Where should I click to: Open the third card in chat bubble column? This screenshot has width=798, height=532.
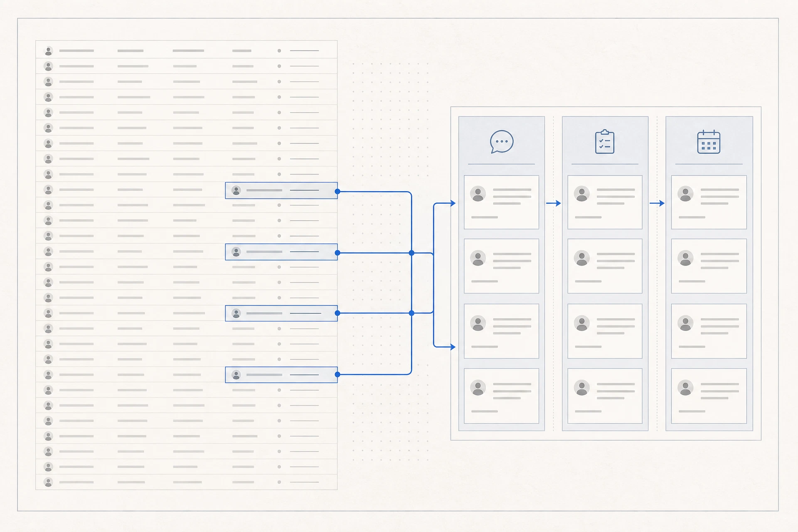501,331
